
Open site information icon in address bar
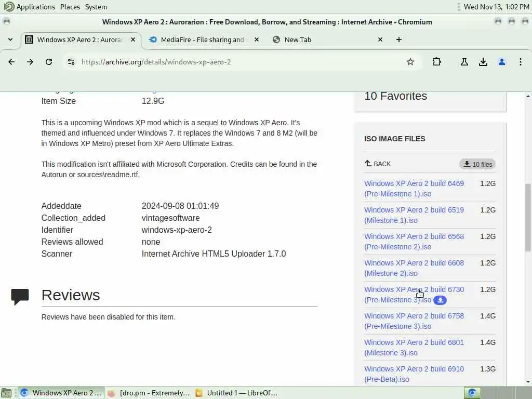[x=71, y=62]
